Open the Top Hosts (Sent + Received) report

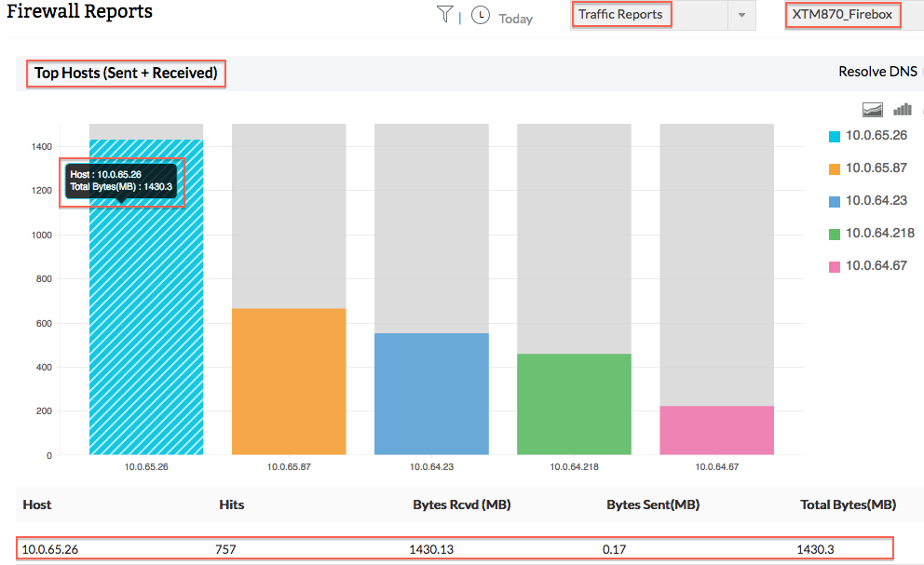pyautogui.click(x=126, y=73)
